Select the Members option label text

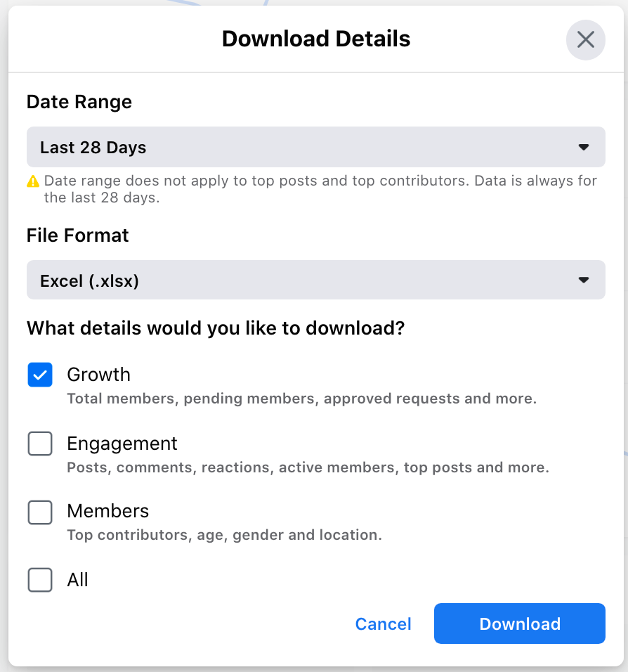pyautogui.click(x=108, y=511)
